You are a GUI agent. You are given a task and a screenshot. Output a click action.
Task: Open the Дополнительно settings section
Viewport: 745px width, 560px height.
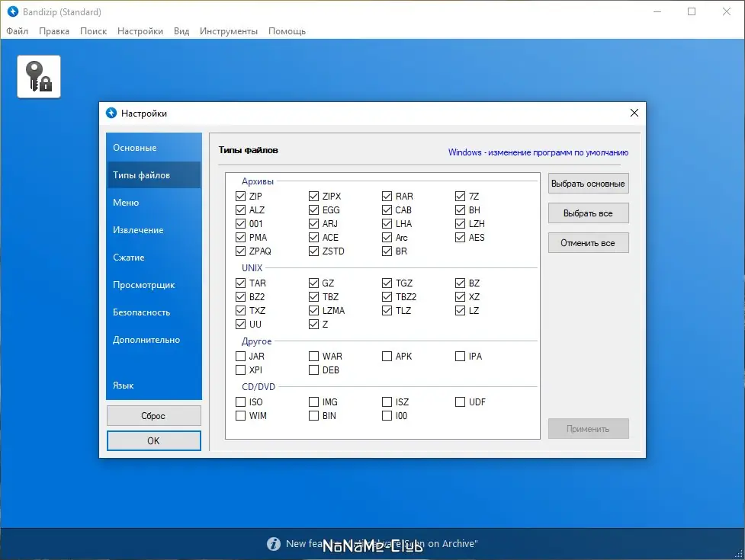tap(153, 340)
